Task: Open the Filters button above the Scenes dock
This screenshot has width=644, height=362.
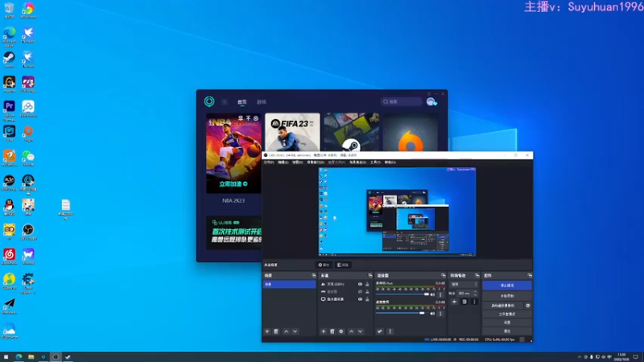Action: 344,265
